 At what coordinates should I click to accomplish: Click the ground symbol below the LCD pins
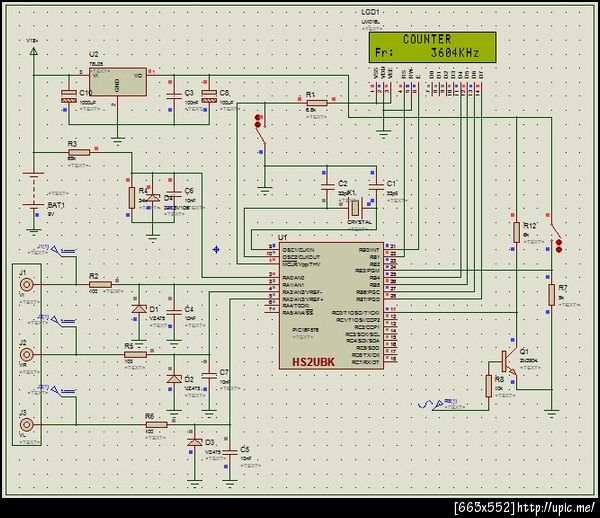tap(383, 134)
